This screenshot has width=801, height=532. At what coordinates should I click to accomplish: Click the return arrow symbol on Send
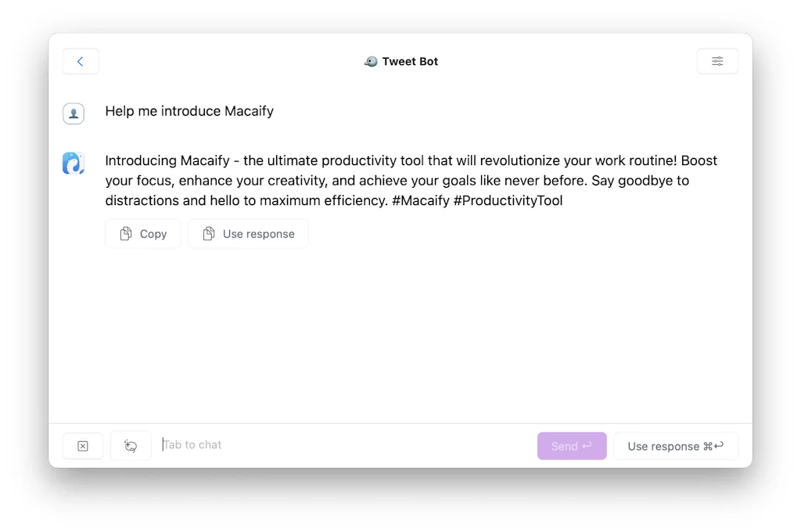[587, 445]
